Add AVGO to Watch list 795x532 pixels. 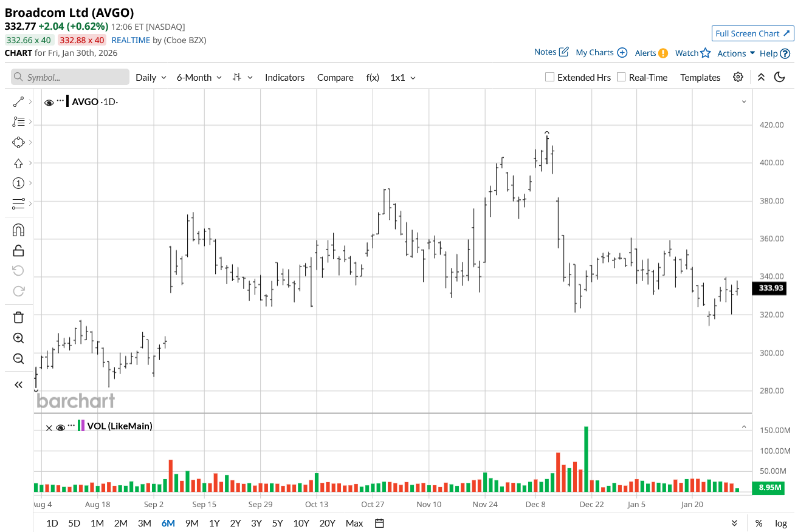coord(693,53)
